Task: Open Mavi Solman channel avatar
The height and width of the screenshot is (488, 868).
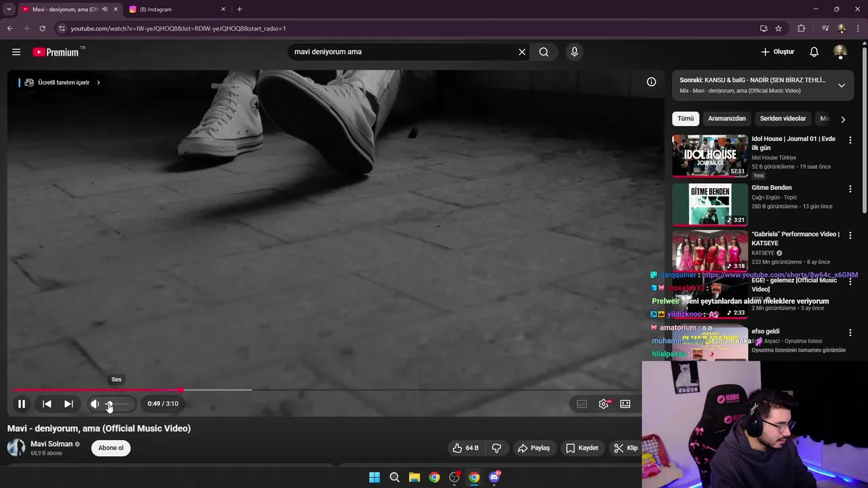Action: (16, 447)
